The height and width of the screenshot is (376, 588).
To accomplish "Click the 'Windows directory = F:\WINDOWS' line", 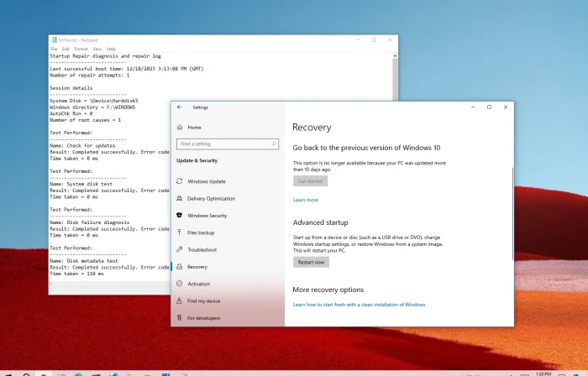I will [x=92, y=107].
